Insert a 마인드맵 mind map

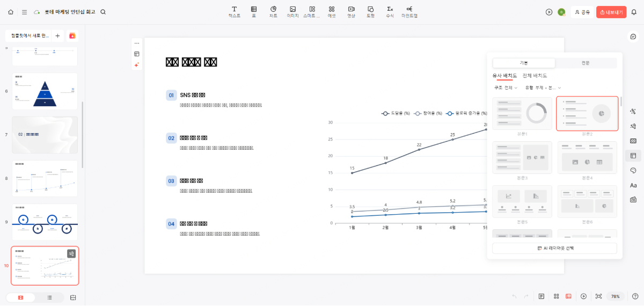409,12
